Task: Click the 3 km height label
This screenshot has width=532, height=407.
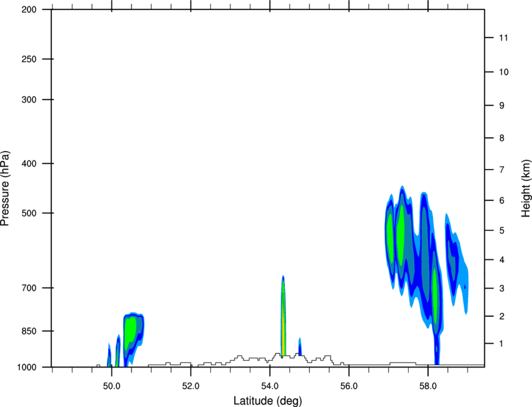Action: click(502, 289)
